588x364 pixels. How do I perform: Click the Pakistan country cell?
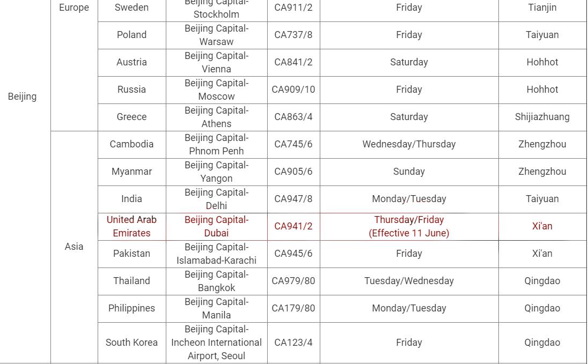[131, 254]
